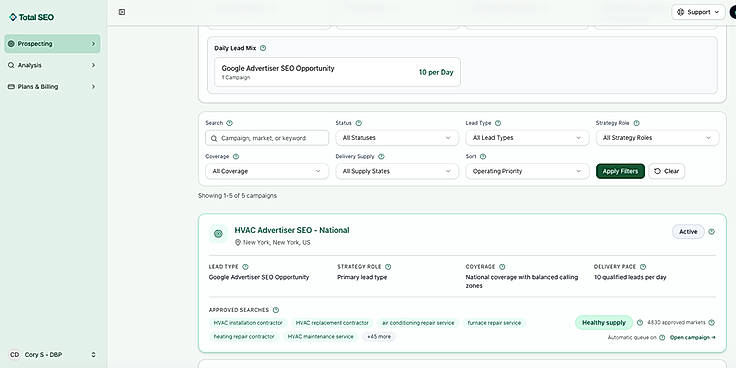Click the location pin icon by New York

(x=238, y=243)
